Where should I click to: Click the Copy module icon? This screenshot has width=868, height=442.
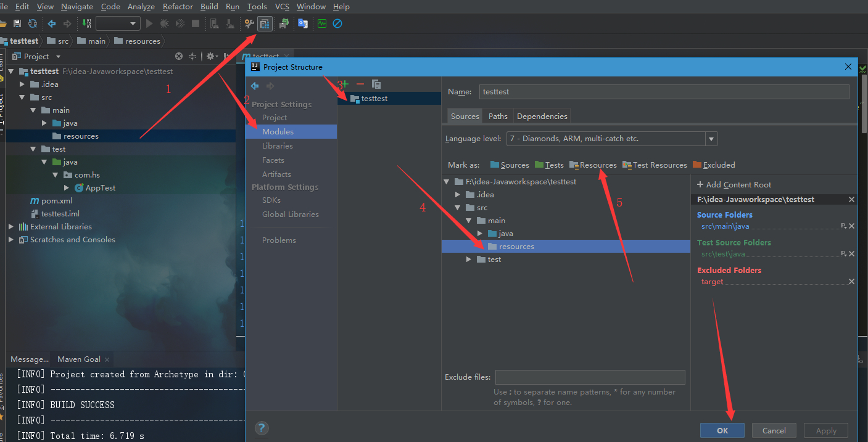pyautogui.click(x=376, y=84)
